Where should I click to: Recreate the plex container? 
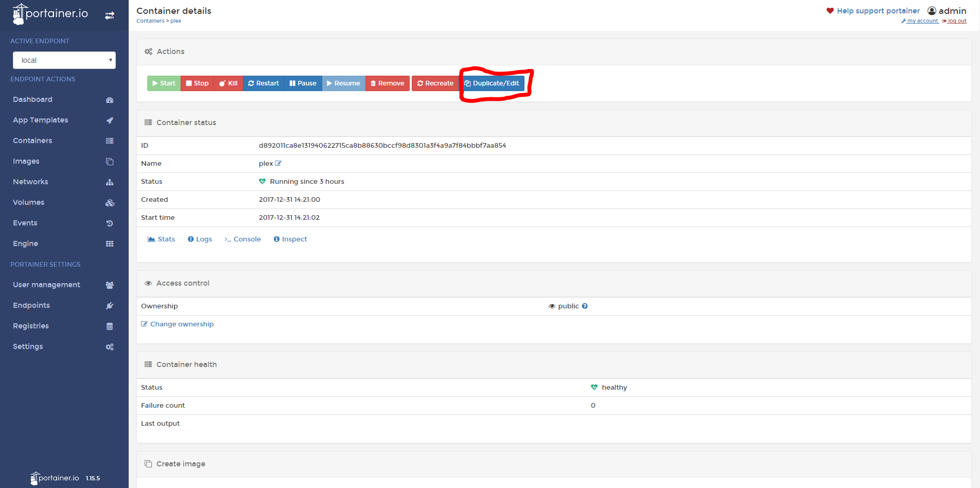[x=435, y=83]
